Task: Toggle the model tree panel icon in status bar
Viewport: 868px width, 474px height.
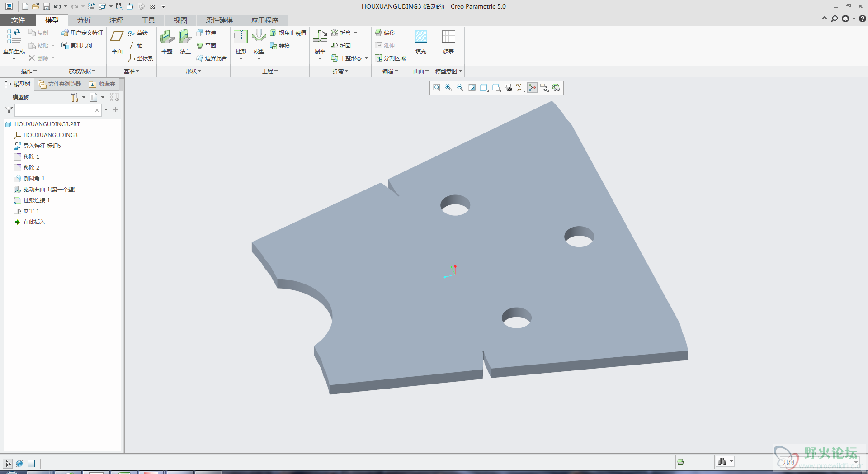Action: pyautogui.click(x=8, y=463)
